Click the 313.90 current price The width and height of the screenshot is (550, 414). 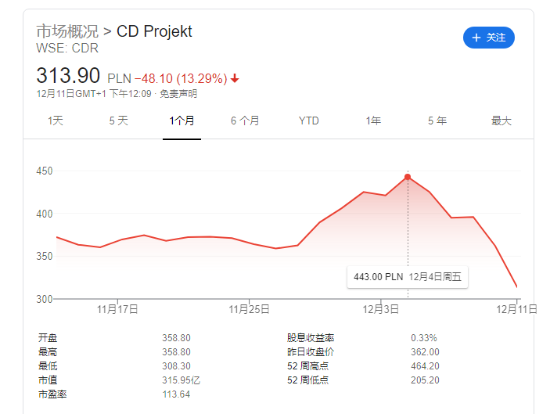click(x=68, y=75)
